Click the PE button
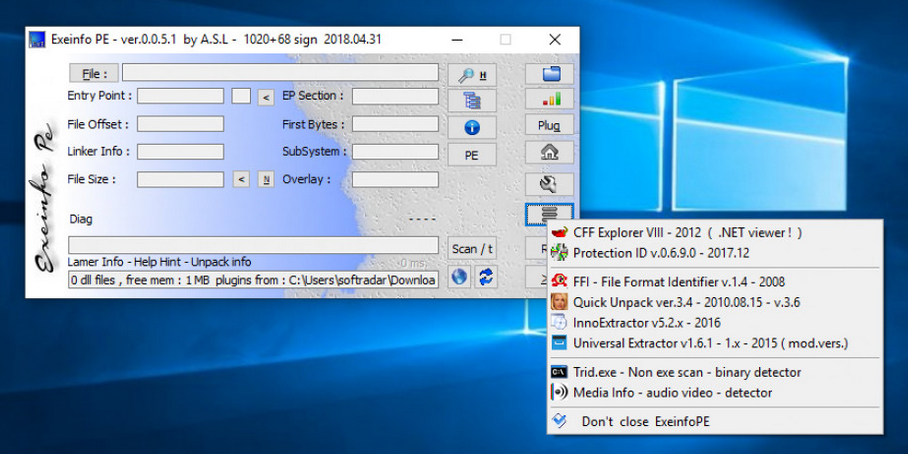The height and width of the screenshot is (454, 908). click(x=472, y=156)
